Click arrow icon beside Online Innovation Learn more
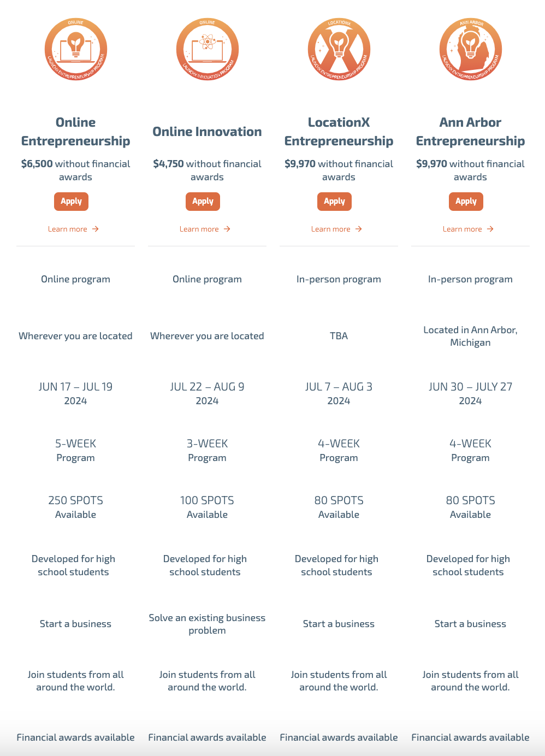The height and width of the screenshot is (756, 545). click(x=227, y=229)
